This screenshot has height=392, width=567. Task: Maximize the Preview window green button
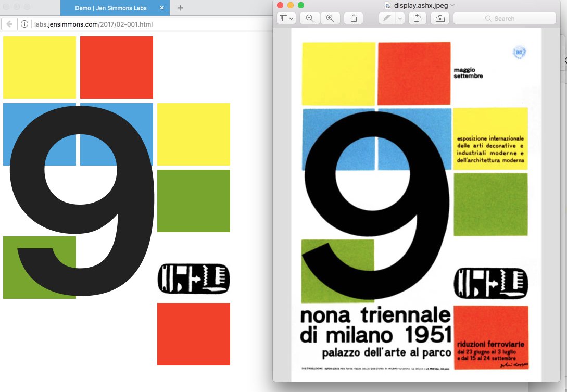301,5
